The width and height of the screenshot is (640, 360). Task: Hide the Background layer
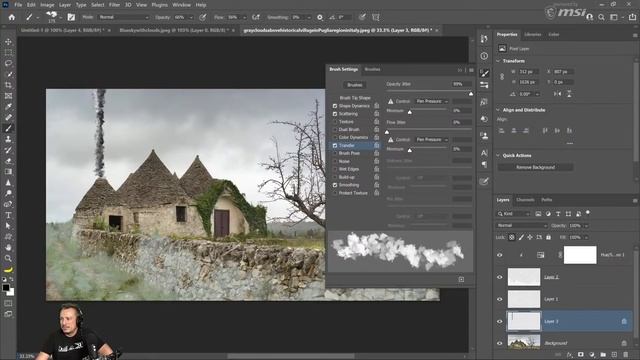pos(500,343)
